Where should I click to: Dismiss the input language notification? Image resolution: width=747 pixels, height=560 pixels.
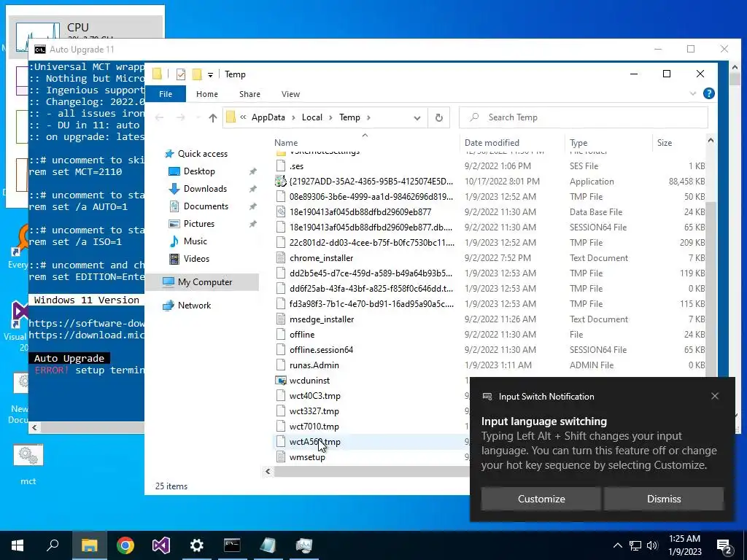tap(664, 499)
